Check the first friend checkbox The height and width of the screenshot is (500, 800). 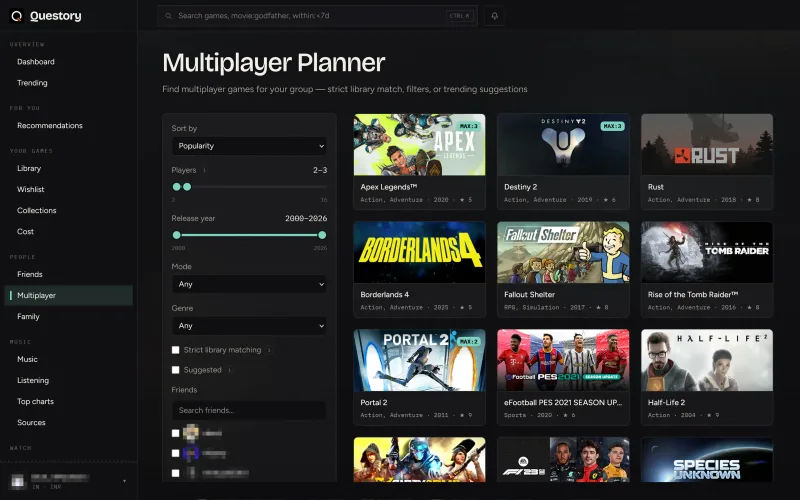click(x=176, y=433)
